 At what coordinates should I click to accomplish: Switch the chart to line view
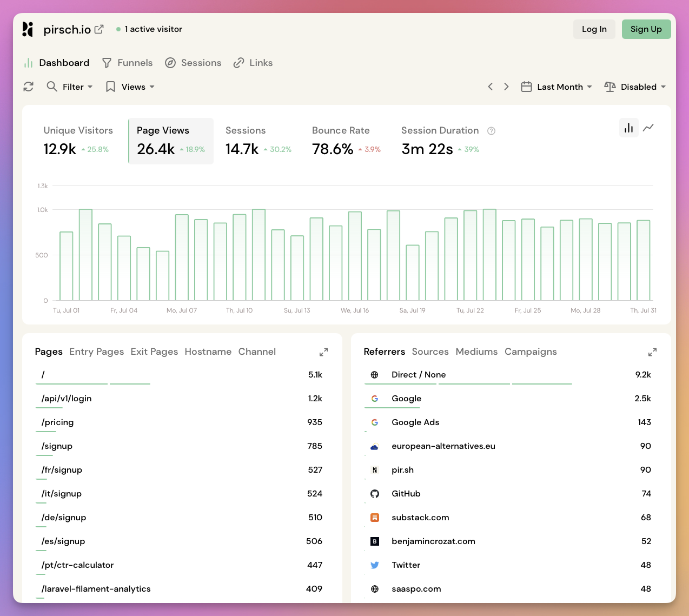648,128
